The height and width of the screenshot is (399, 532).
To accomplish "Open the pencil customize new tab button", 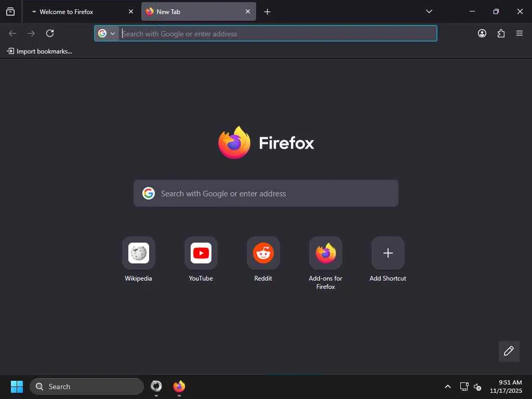I will click(x=509, y=351).
